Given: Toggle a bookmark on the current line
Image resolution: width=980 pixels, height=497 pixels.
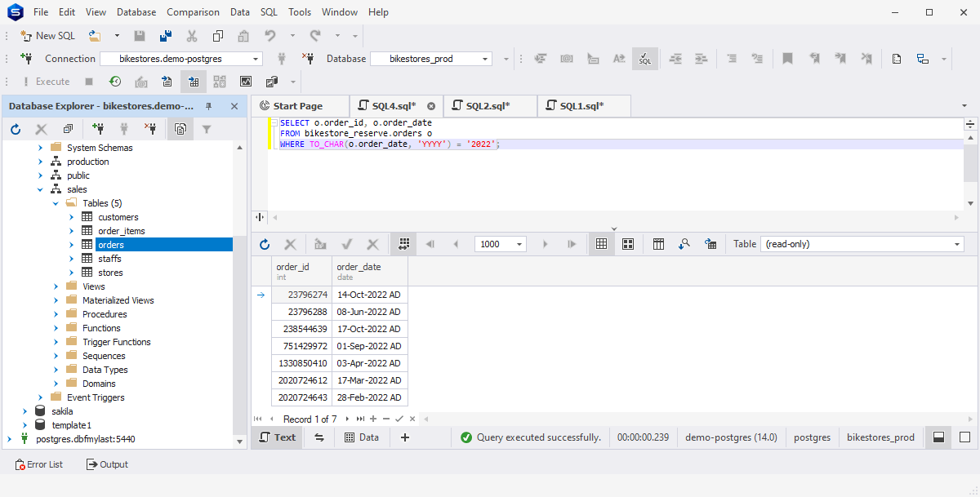Looking at the screenshot, I should coord(786,58).
